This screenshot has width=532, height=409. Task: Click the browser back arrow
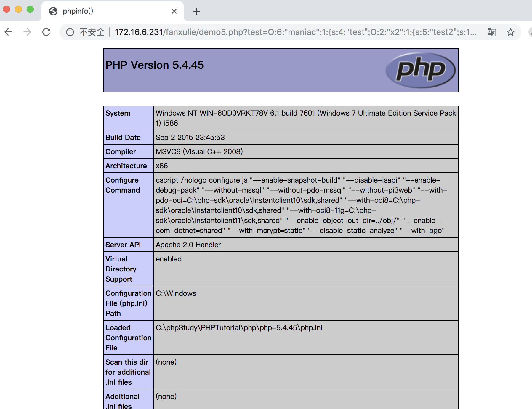point(9,32)
